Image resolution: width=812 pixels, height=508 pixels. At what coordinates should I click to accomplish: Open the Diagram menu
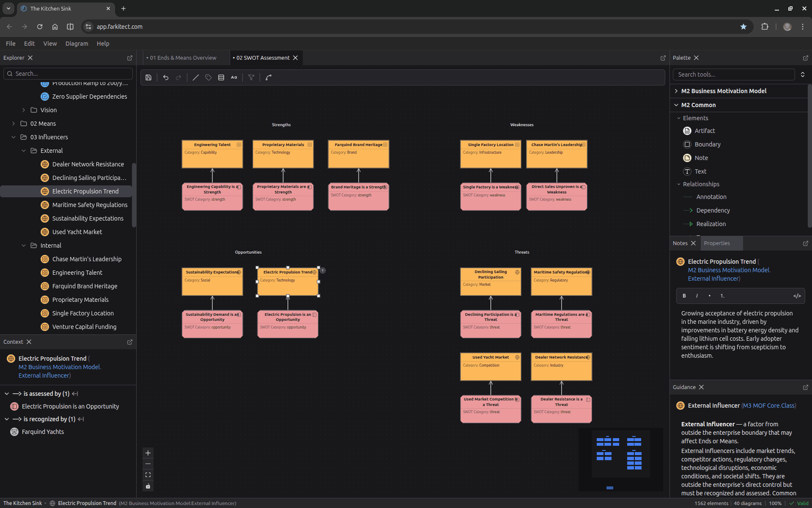tap(77, 44)
